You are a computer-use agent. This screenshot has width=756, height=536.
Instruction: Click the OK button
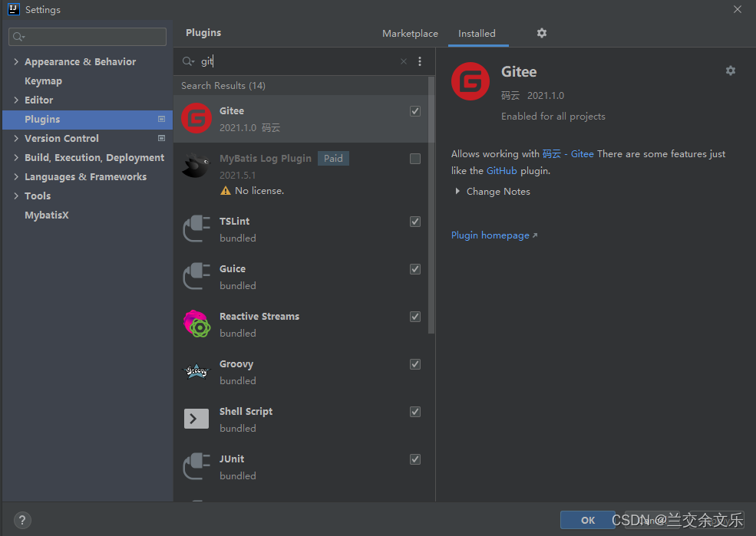pos(587,520)
